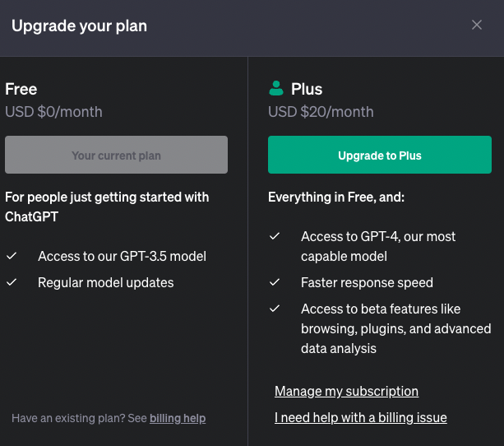Click checkmark beside beta features item
504x446 pixels.
pyautogui.click(x=275, y=309)
